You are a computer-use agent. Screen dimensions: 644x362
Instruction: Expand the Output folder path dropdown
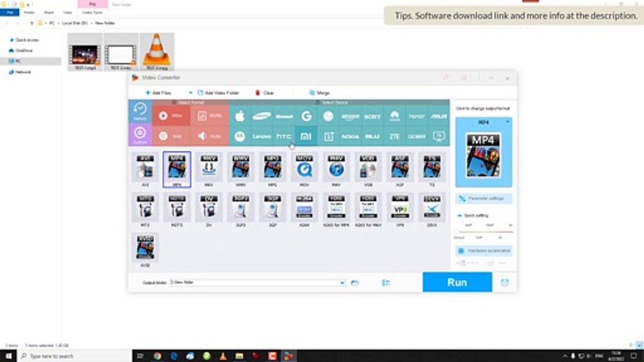343,283
